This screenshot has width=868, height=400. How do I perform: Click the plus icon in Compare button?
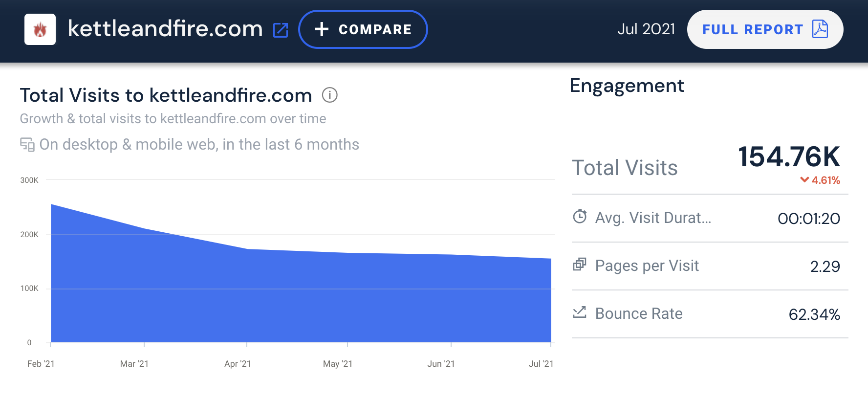click(322, 29)
